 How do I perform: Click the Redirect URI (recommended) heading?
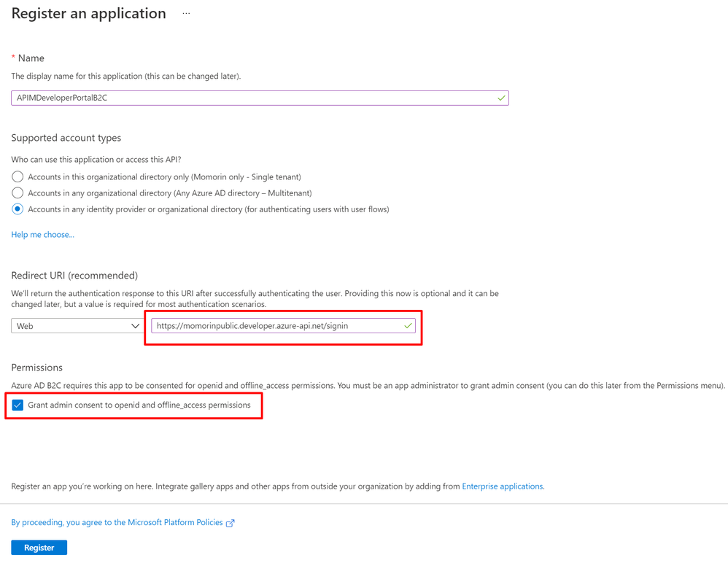(74, 276)
